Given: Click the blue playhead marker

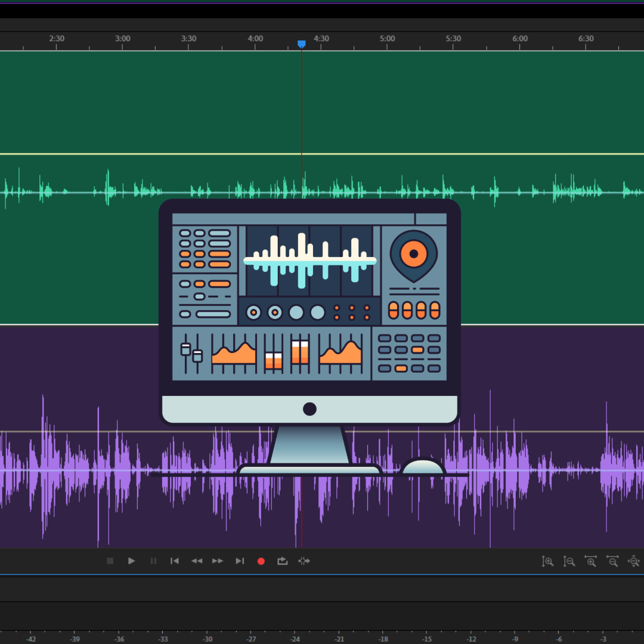Looking at the screenshot, I should (302, 44).
